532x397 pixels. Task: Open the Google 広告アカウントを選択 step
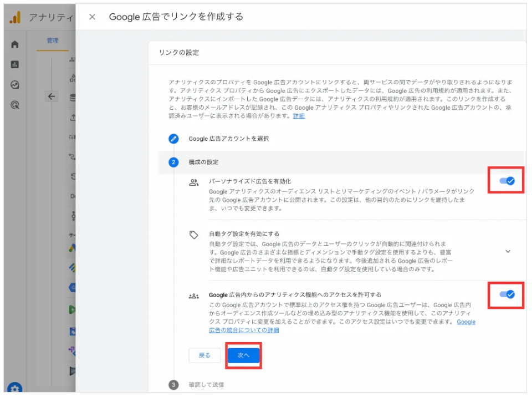pyautogui.click(x=228, y=139)
